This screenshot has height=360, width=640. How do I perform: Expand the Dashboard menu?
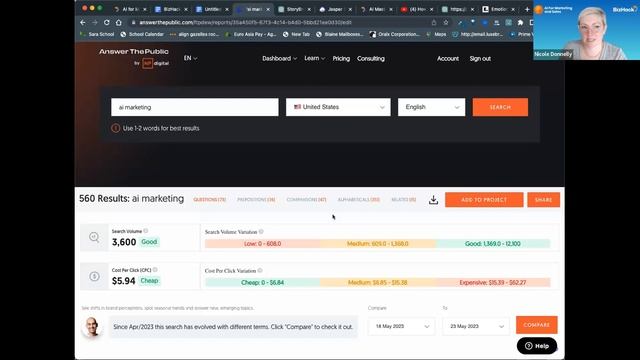[x=280, y=58]
